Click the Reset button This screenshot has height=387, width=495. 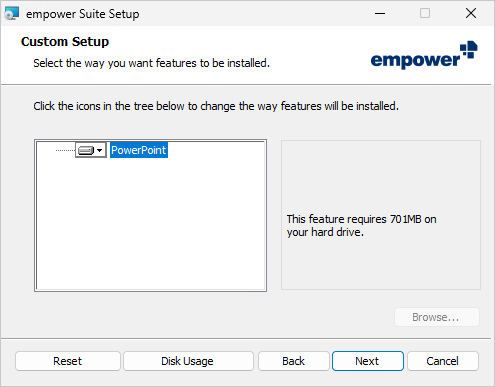(x=68, y=361)
